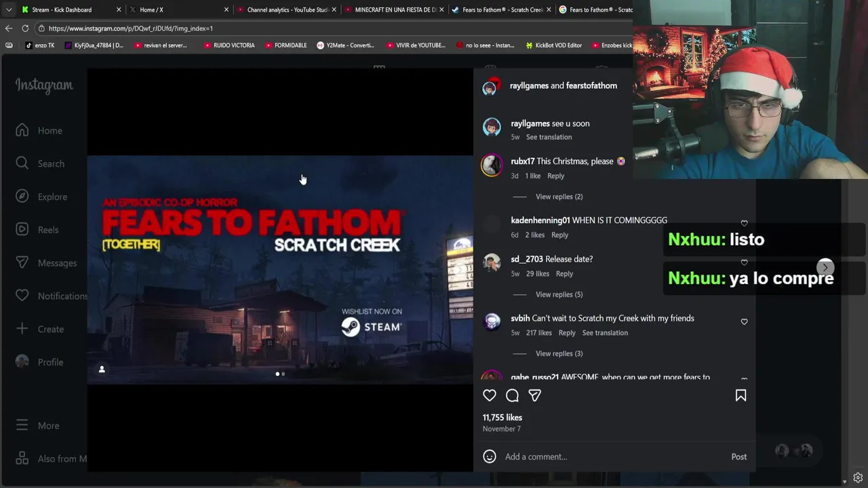Click rubx17 profile picture
868x488 pixels.
[x=492, y=165]
